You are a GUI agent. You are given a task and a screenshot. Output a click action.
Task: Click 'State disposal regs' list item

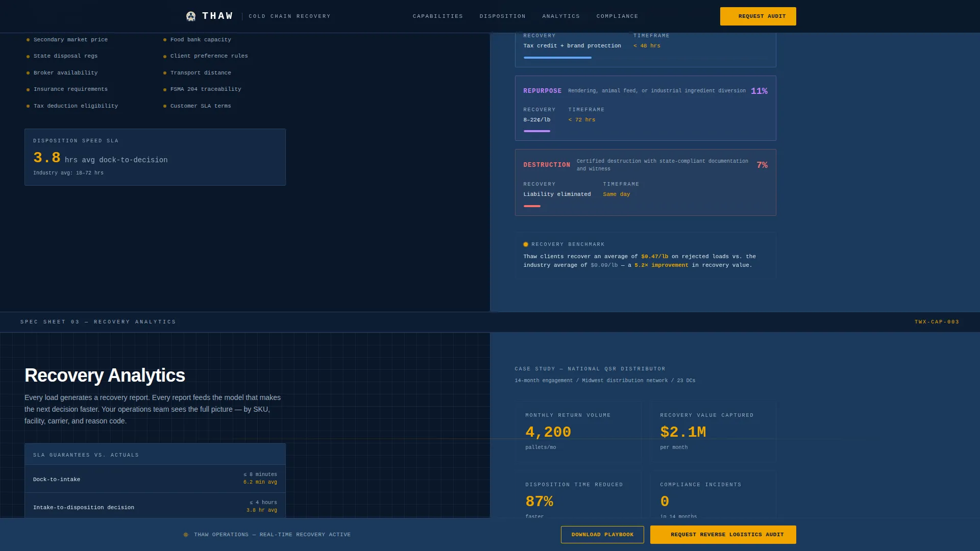[65, 56]
